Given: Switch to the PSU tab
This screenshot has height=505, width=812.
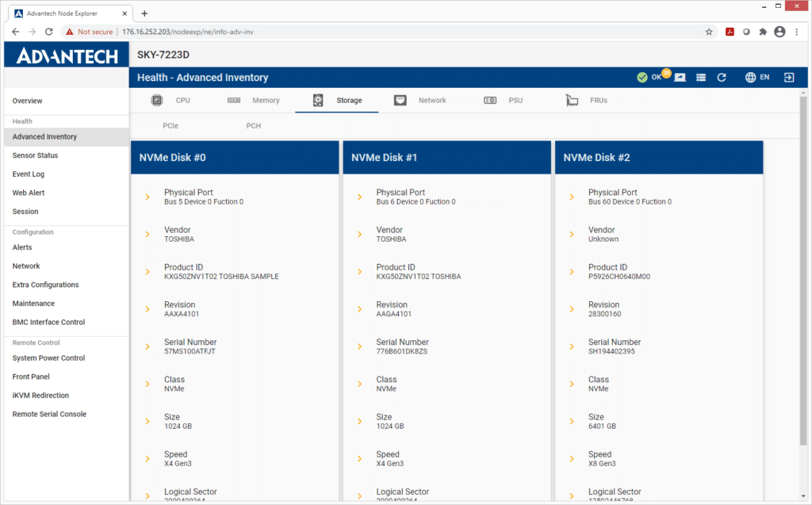Looking at the screenshot, I should tap(503, 100).
